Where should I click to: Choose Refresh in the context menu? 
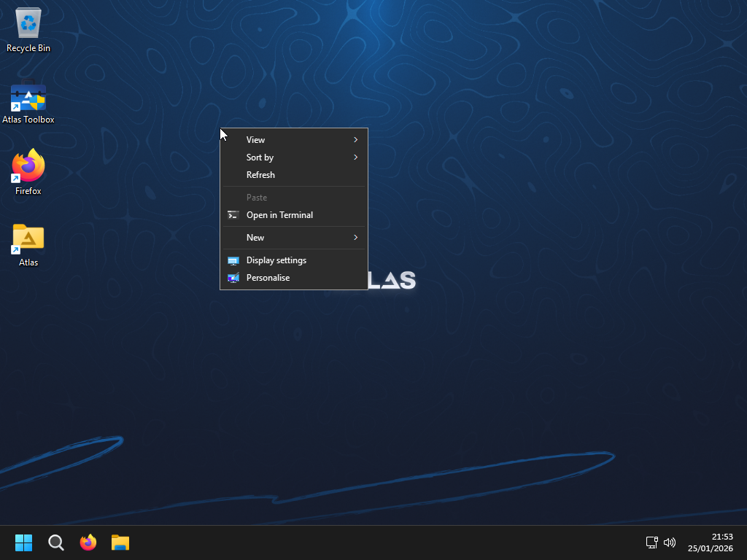tap(293, 175)
